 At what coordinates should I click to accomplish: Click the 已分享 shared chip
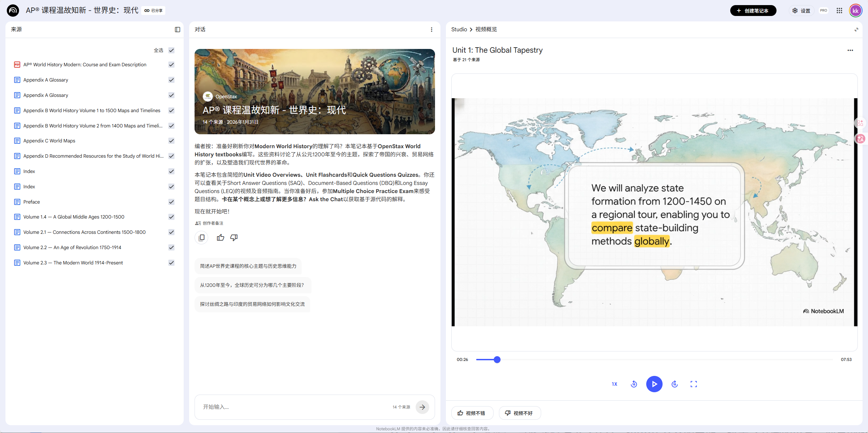(x=153, y=11)
